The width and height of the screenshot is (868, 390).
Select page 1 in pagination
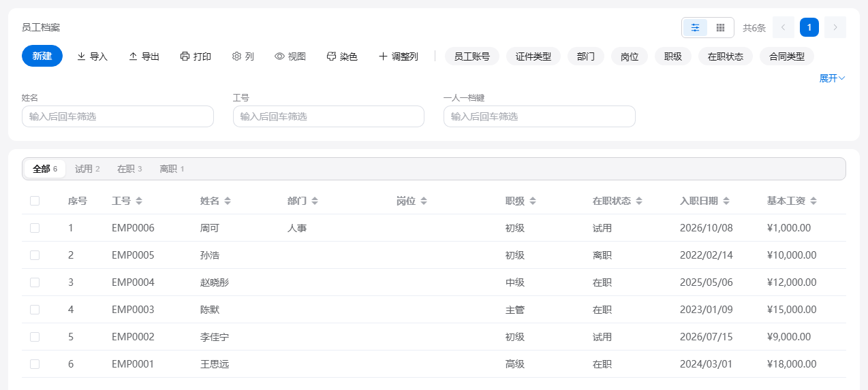click(809, 27)
